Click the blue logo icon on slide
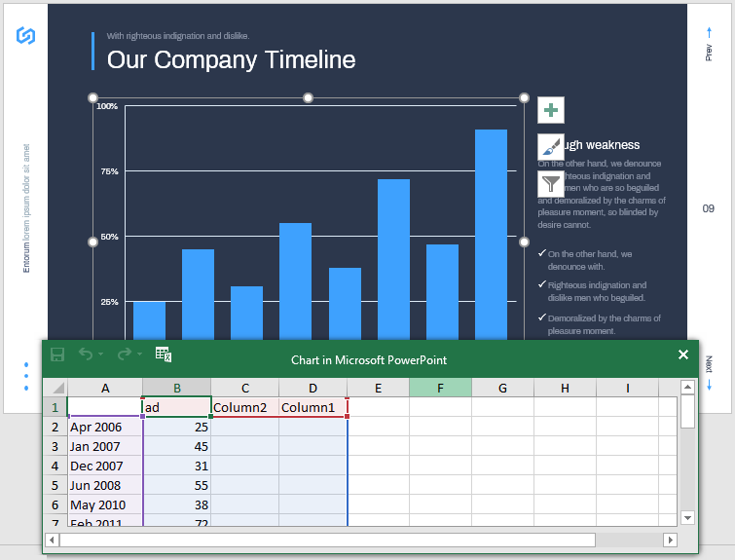This screenshot has height=560, width=735. pyautogui.click(x=25, y=35)
